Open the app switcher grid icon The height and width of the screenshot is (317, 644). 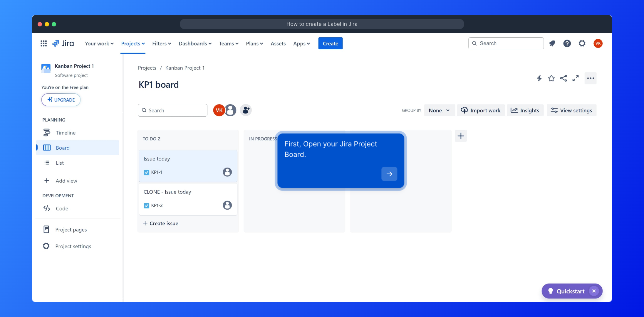pos(43,43)
